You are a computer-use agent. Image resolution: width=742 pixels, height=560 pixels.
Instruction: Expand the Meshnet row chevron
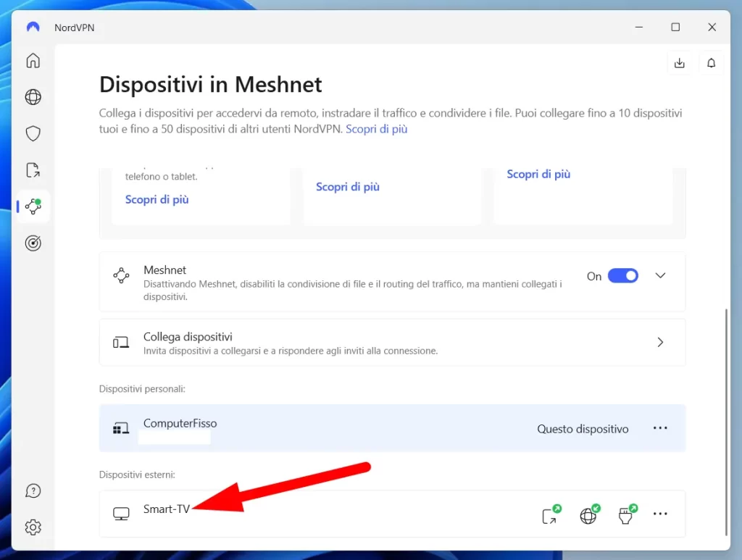click(x=661, y=276)
